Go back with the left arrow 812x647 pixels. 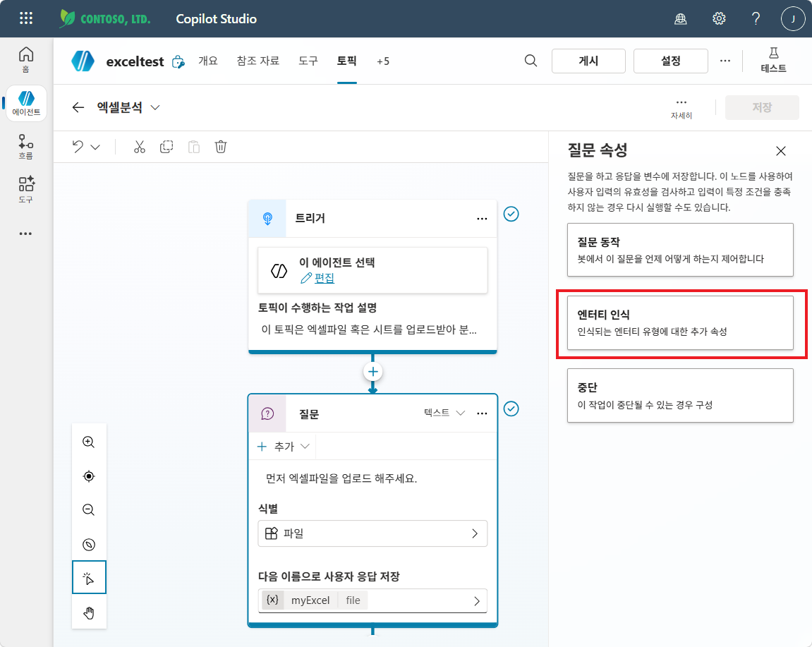78,107
